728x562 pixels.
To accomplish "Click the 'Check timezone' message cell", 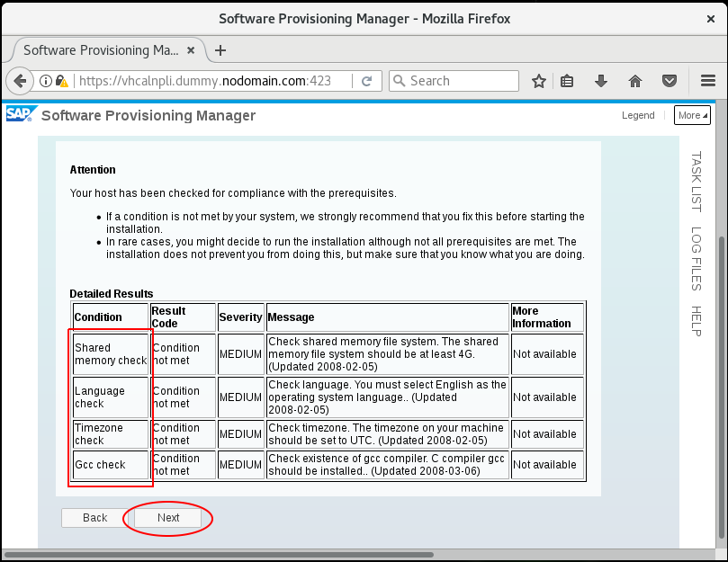I will [x=388, y=434].
